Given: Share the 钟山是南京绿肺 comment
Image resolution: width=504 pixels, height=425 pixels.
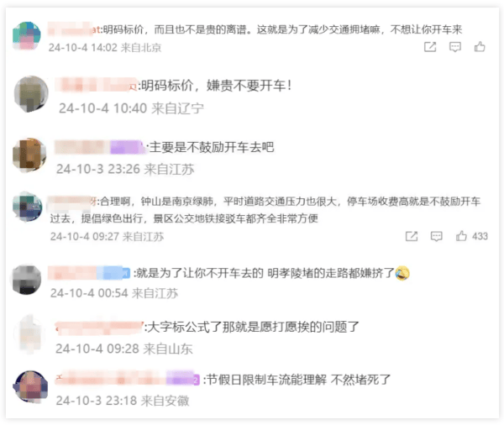Looking at the screenshot, I should point(412,236).
